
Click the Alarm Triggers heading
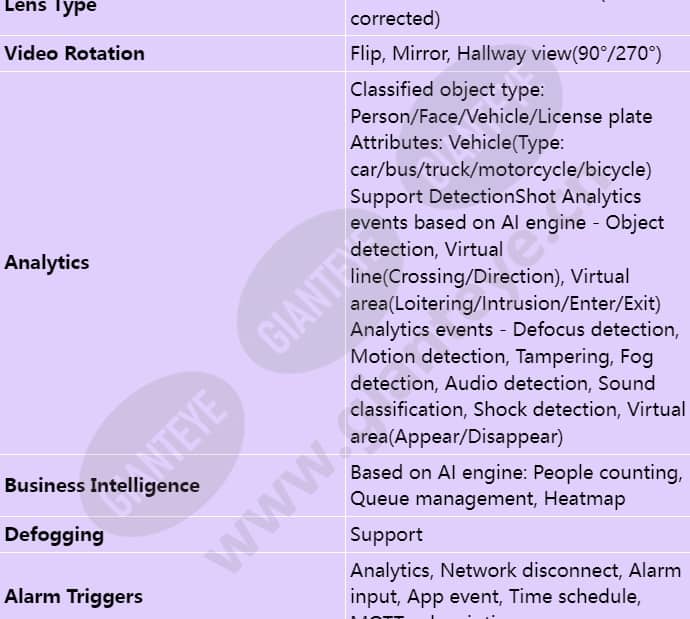73,597
